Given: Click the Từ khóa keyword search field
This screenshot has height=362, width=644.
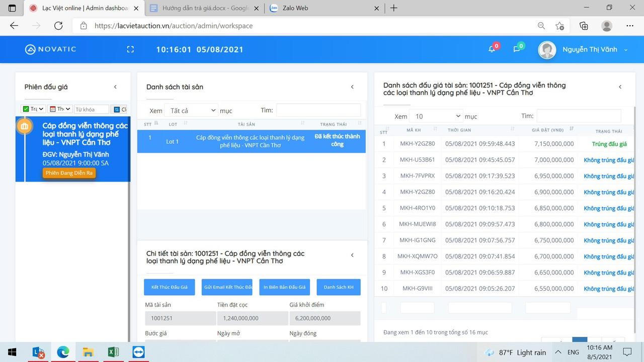Looking at the screenshot, I should click(x=91, y=109).
